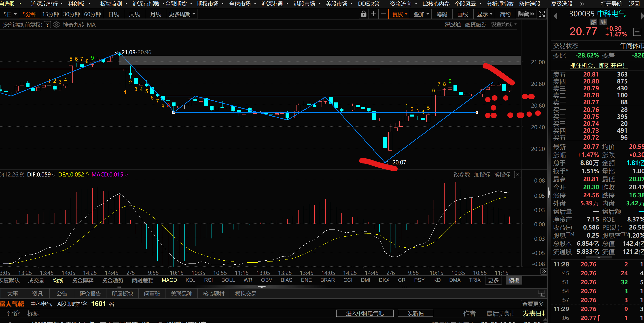Expand 更多周期 period dropdown
Screen dimensions: 644x323
pyautogui.click(x=182, y=14)
